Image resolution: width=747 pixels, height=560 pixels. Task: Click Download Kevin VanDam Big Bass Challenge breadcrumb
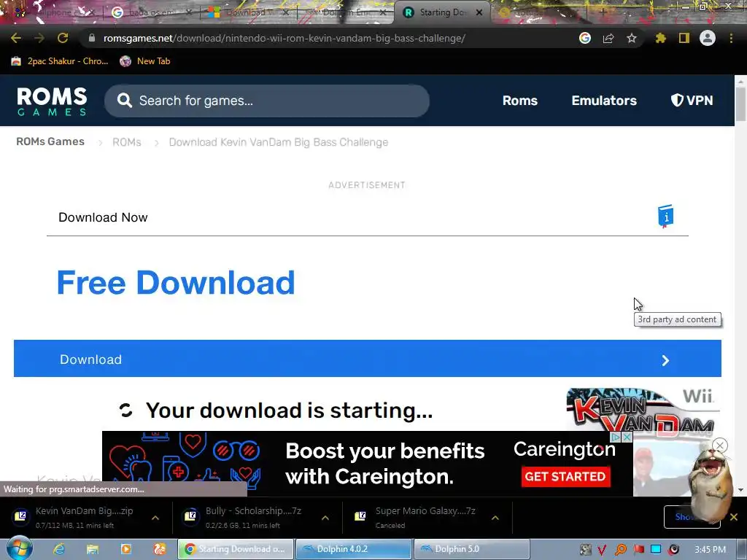coord(278,142)
